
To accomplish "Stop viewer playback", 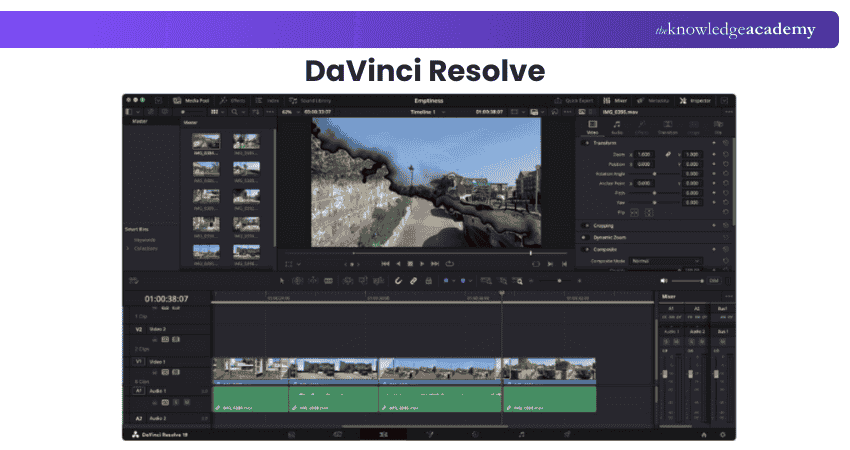I will pos(410,264).
